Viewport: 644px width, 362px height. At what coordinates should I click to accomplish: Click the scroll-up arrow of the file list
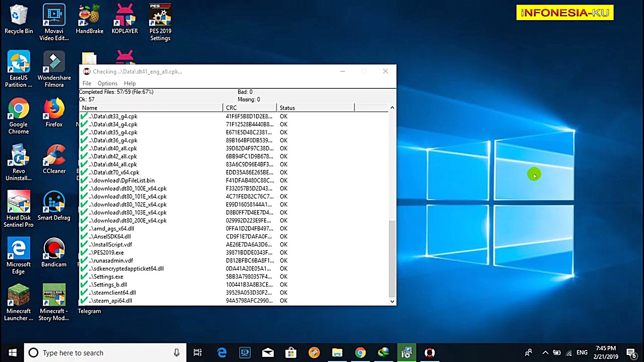pos(392,107)
